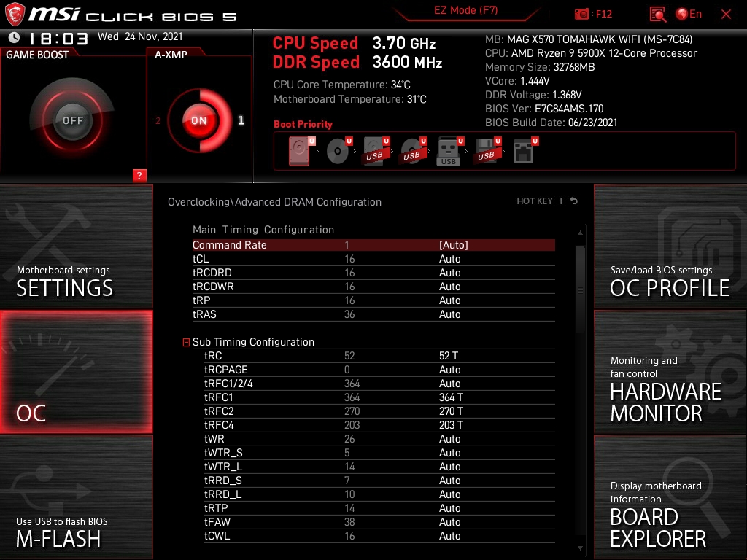Close the BIOS with the X icon
The height and width of the screenshot is (560, 747).
tap(726, 15)
